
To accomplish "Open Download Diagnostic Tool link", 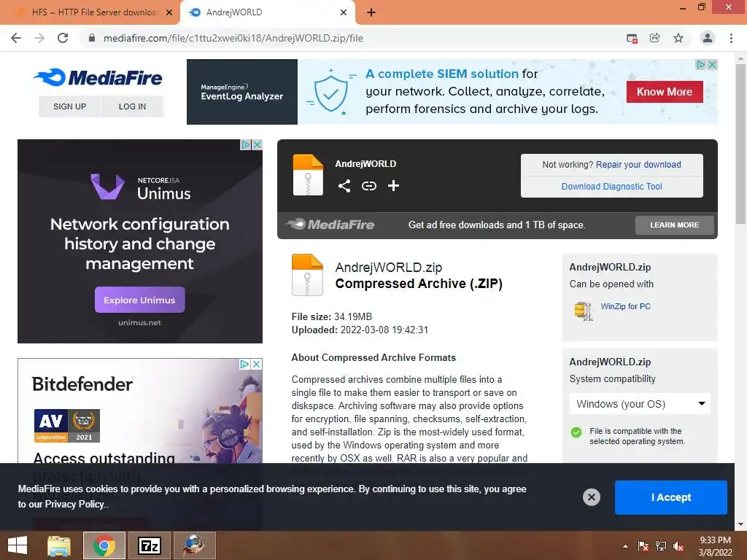I will click(612, 186).
